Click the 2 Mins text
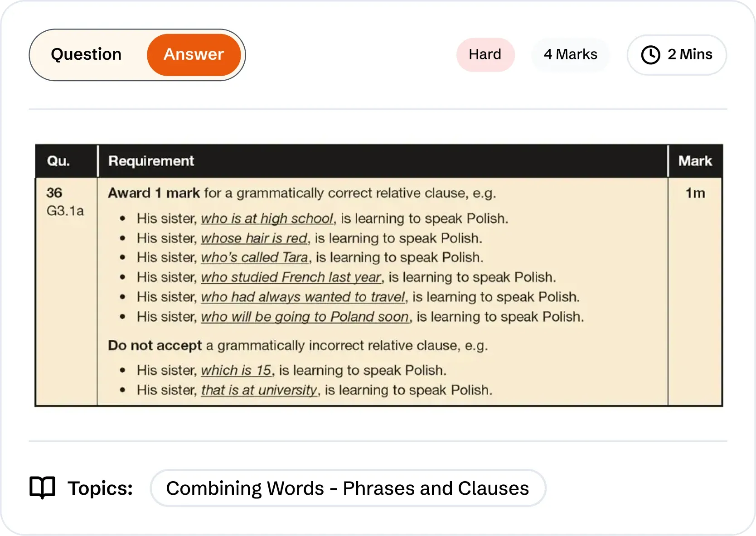This screenshot has height=536, width=756. tap(690, 54)
